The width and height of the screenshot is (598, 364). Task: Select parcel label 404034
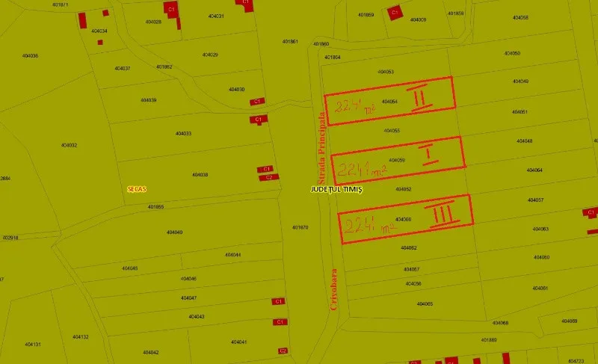coord(99,31)
